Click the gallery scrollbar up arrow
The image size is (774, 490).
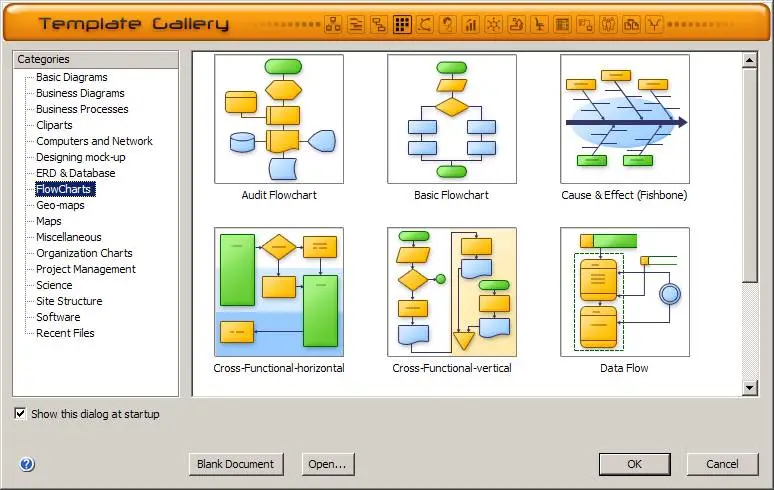749,60
